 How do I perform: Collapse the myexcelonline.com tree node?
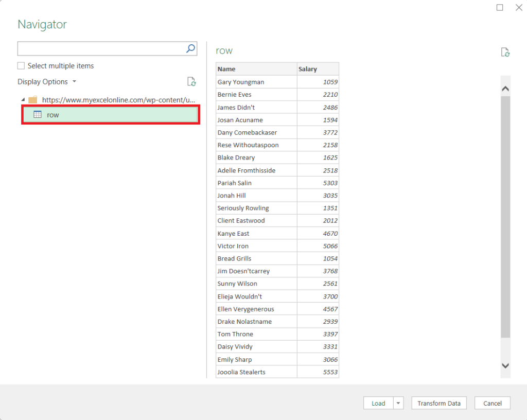[x=23, y=99]
